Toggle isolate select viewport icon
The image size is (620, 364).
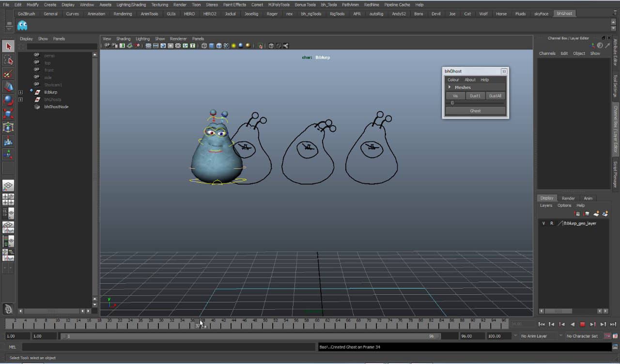(x=261, y=45)
